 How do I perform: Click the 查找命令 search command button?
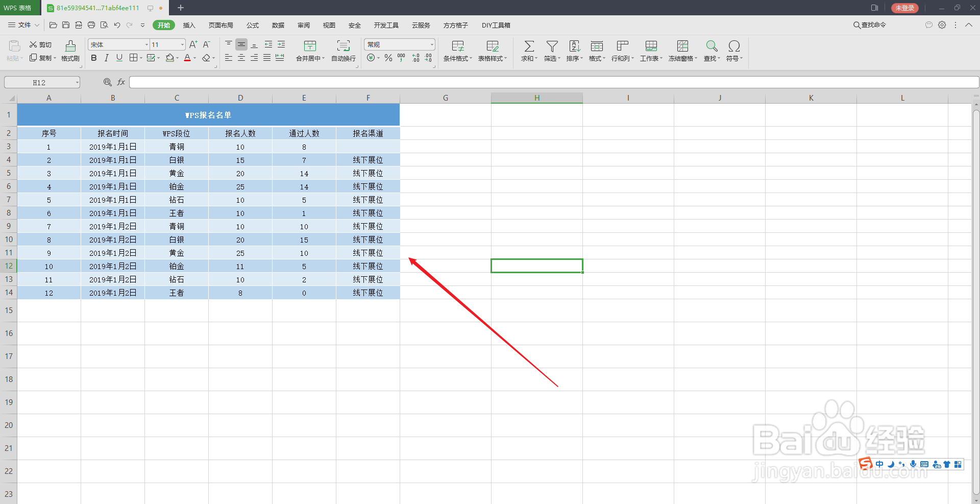point(870,25)
